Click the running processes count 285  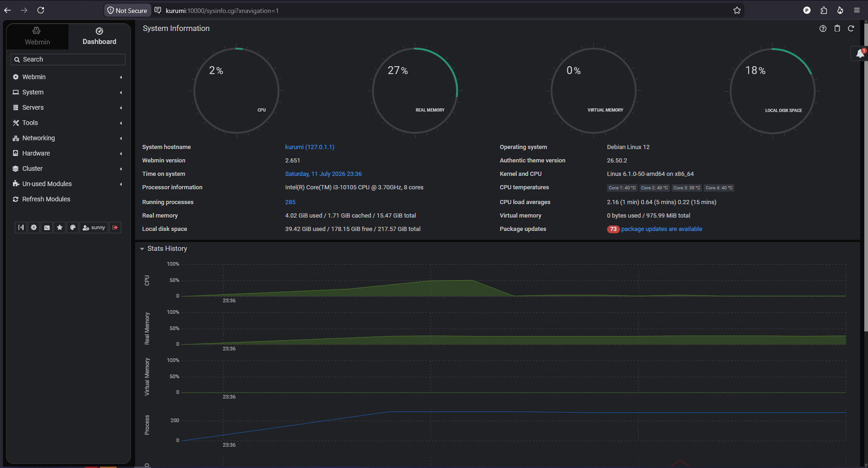point(290,202)
